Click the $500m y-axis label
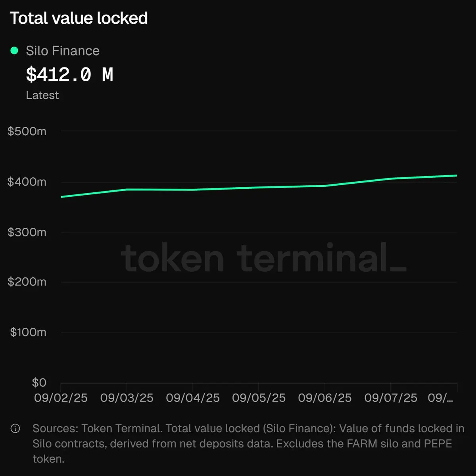Viewport: 476px width, 476px height. (x=27, y=131)
